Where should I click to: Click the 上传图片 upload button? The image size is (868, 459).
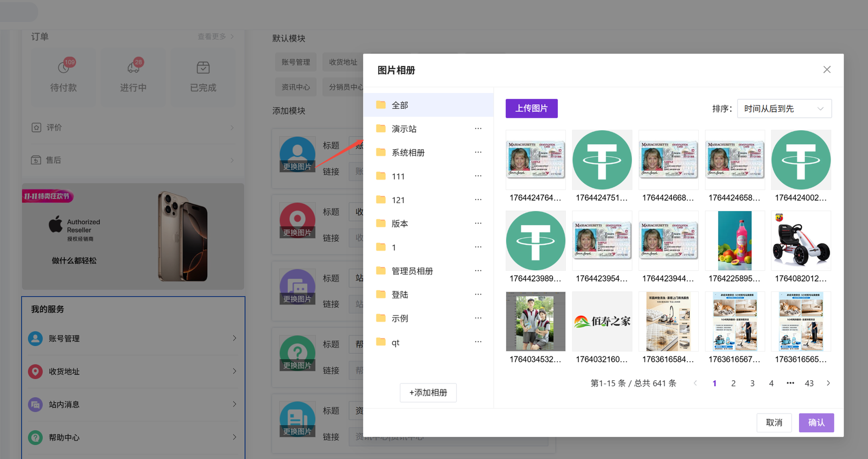point(531,109)
